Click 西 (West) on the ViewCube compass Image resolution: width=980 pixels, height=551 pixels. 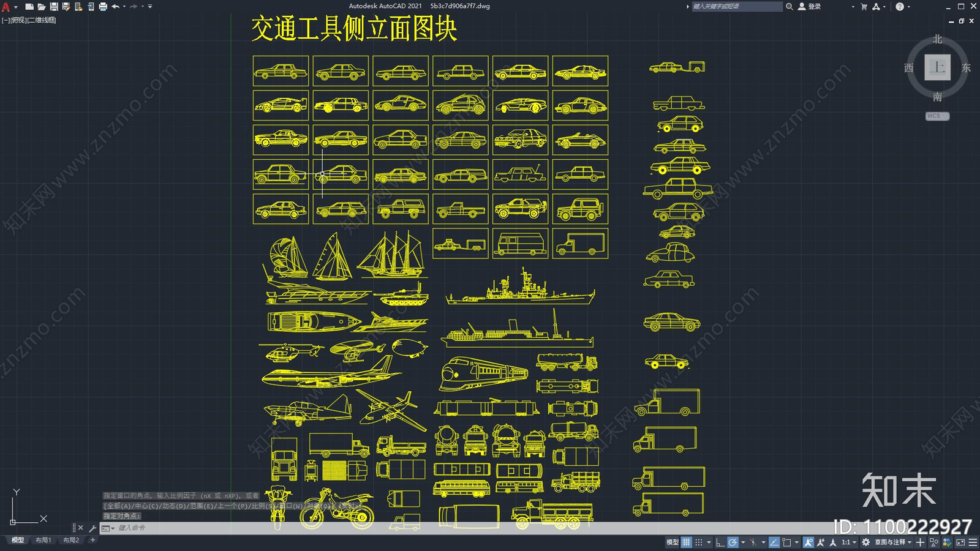coord(909,68)
